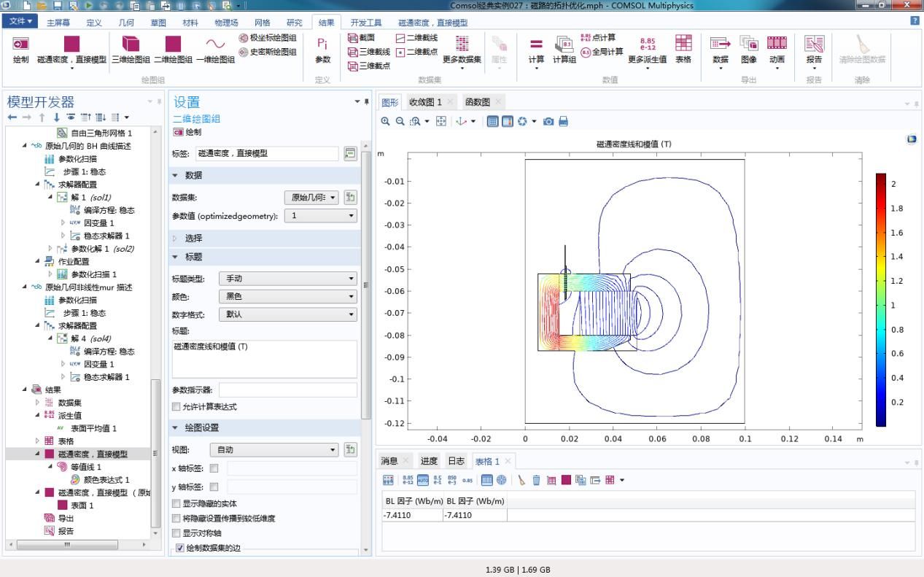
Task: Delete table row with trash icon
Action: pyautogui.click(x=536, y=480)
